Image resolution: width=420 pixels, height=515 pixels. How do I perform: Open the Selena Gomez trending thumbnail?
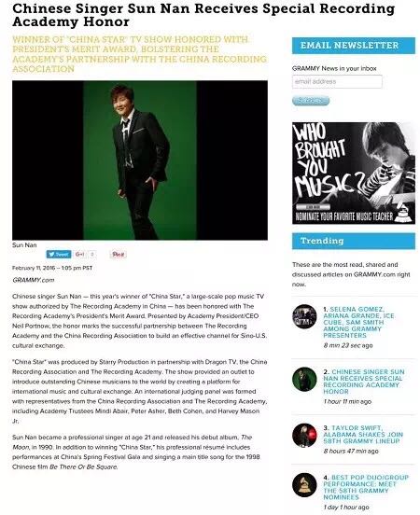pos(304,316)
